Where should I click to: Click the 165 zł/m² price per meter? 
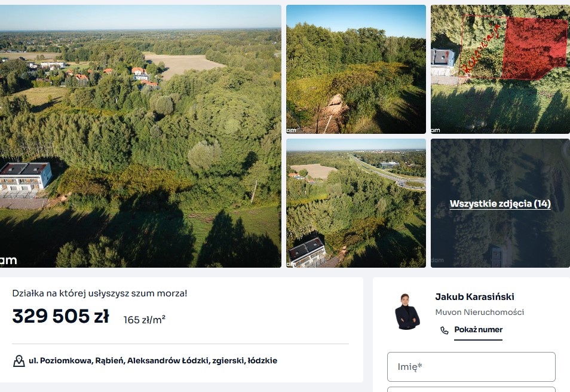(145, 320)
